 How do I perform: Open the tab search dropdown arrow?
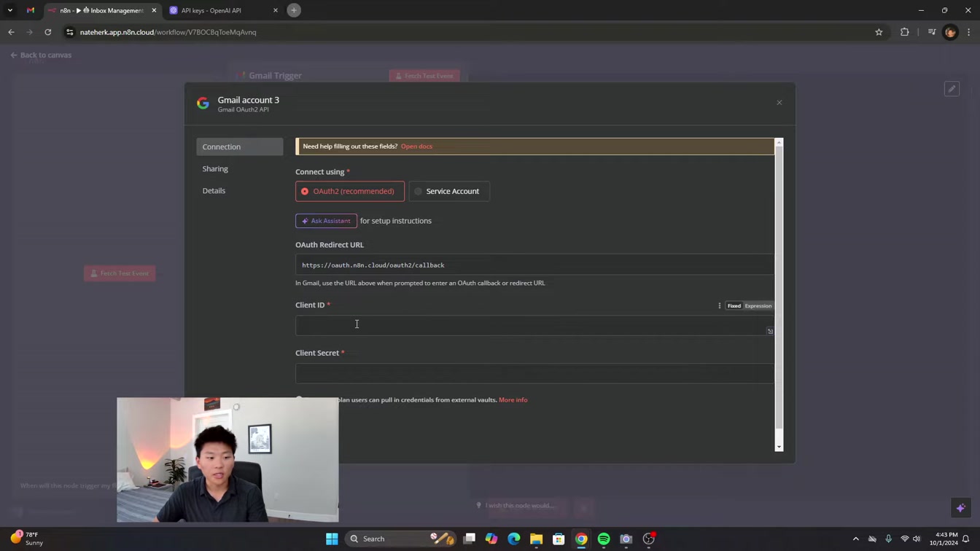(10, 10)
